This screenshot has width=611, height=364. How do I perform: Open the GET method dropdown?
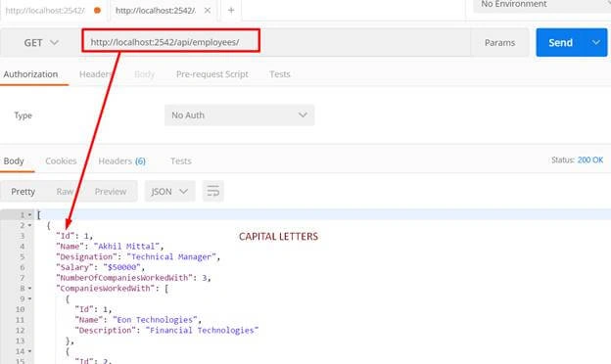pyautogui.click(x=41, y=42)
